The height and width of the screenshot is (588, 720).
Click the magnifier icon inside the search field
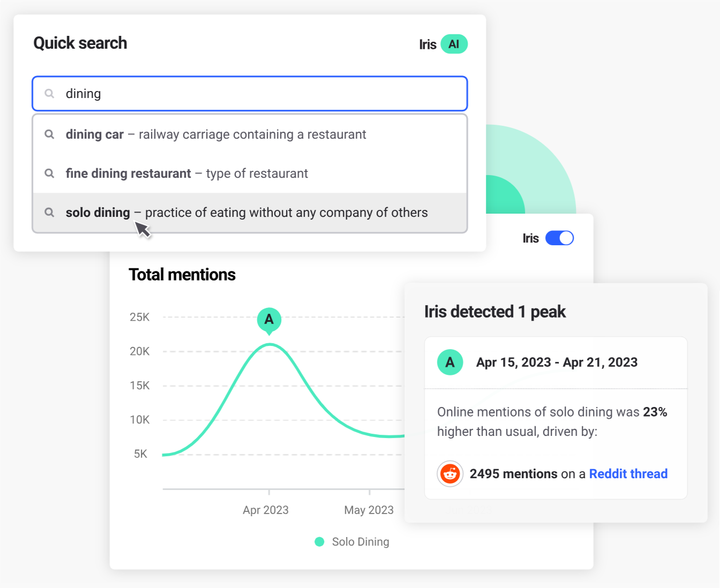tap(49, 94)
